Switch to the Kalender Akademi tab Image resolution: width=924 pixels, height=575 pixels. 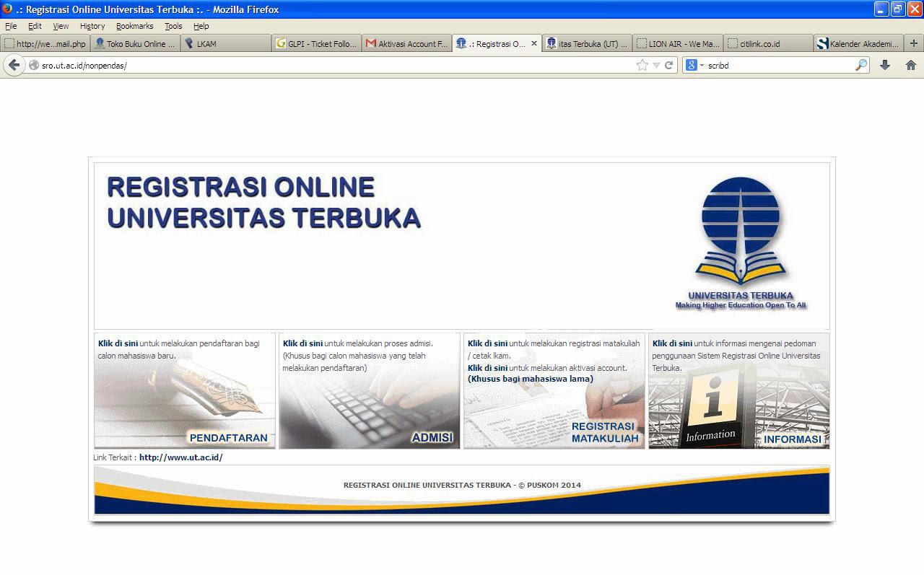[x=858, y=43]
